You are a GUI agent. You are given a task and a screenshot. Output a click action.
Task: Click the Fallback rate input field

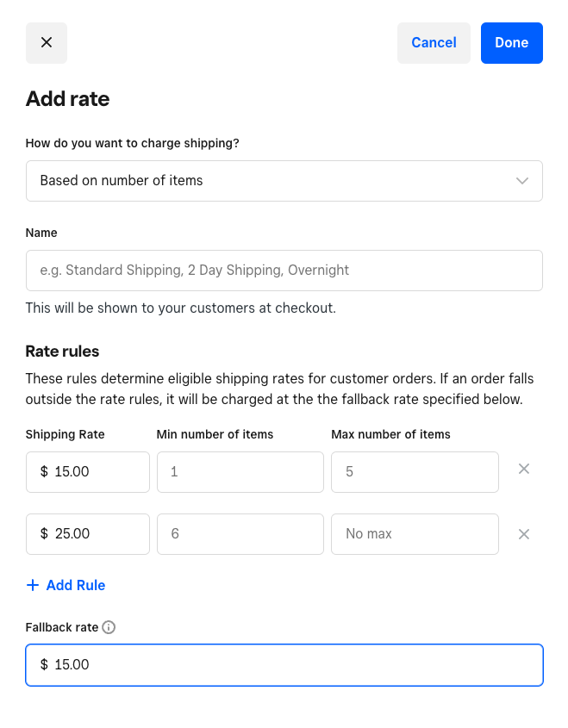284,665
